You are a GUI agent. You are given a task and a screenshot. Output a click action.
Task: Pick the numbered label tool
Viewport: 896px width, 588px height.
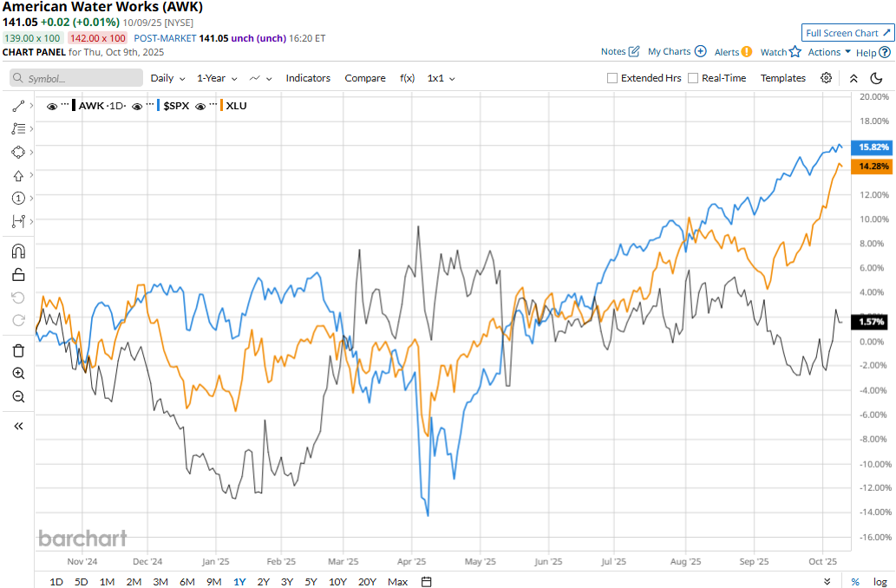(18, 199)
